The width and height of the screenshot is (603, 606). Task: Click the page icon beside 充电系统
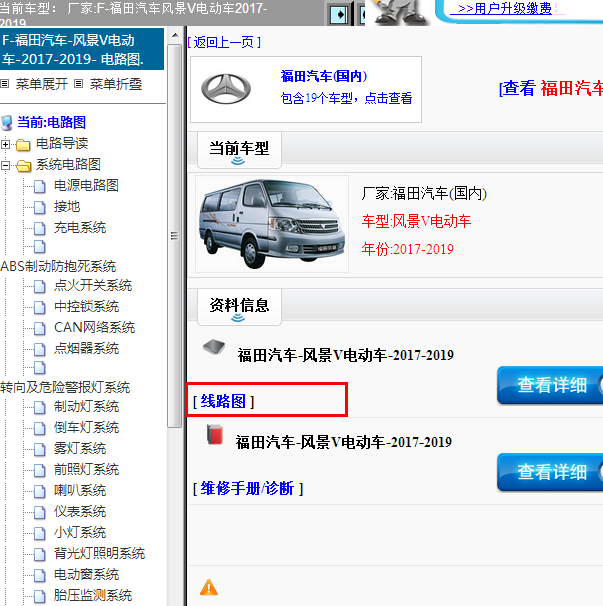point(39,228)
